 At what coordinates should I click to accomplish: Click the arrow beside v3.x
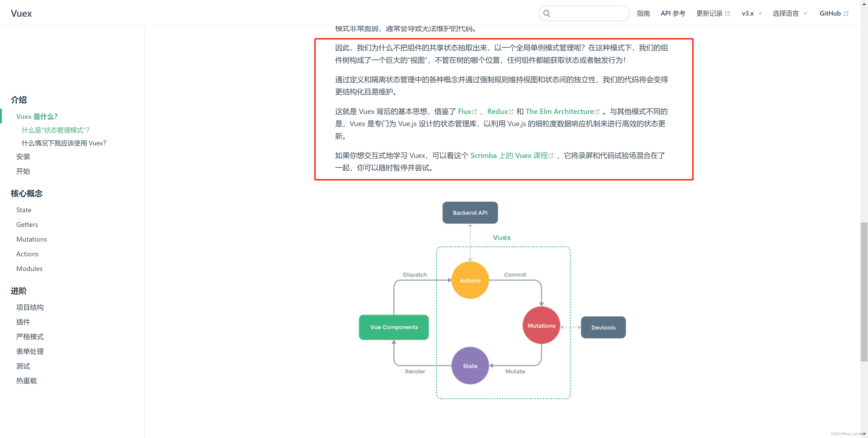click(760, 14)
